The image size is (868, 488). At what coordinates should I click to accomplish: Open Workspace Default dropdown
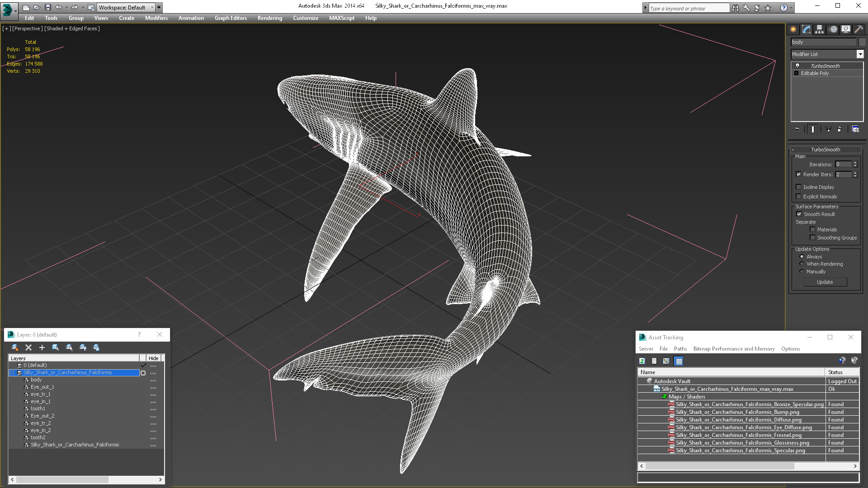coord(152,7)
